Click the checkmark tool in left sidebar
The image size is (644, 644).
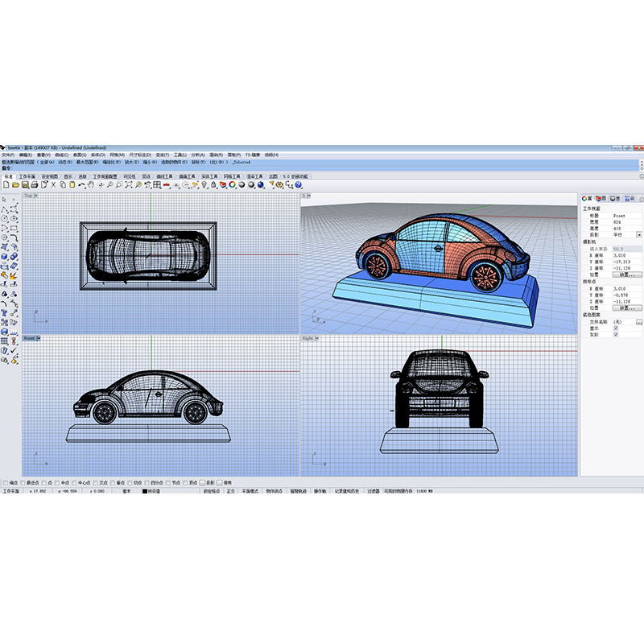(x=14, y=351)
